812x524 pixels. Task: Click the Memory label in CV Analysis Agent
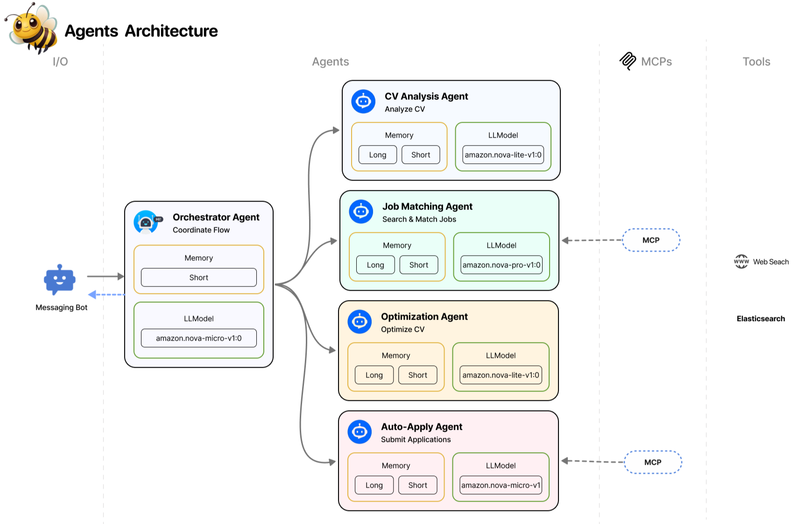399,135
